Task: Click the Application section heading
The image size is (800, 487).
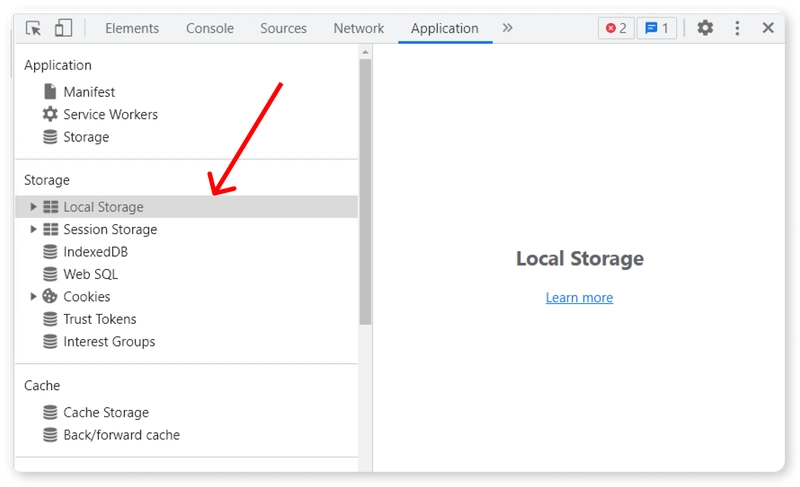Action: click(x=58, y=65)
